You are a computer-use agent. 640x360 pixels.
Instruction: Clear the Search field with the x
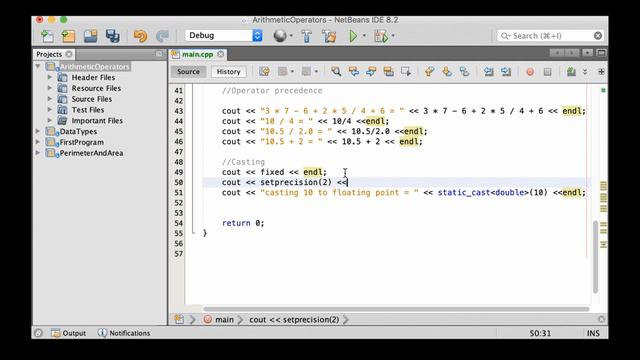[x=598, y=36]
